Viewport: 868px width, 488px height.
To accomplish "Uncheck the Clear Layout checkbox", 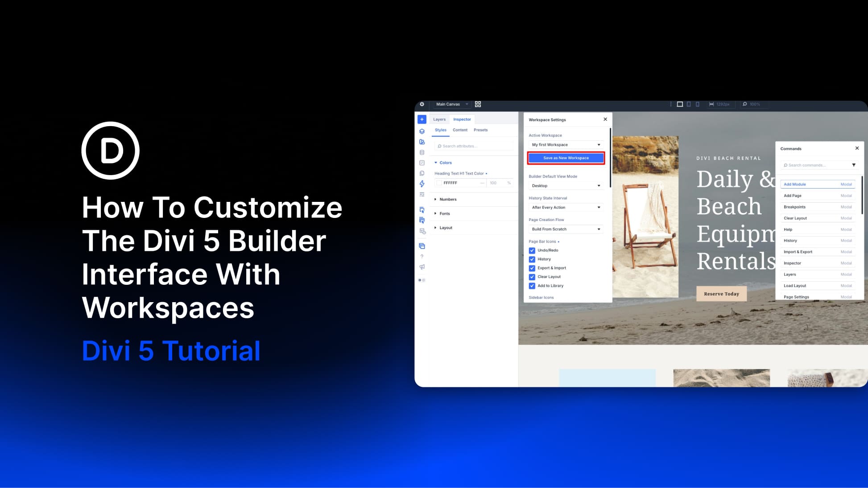I will click(x=532, y=277).
